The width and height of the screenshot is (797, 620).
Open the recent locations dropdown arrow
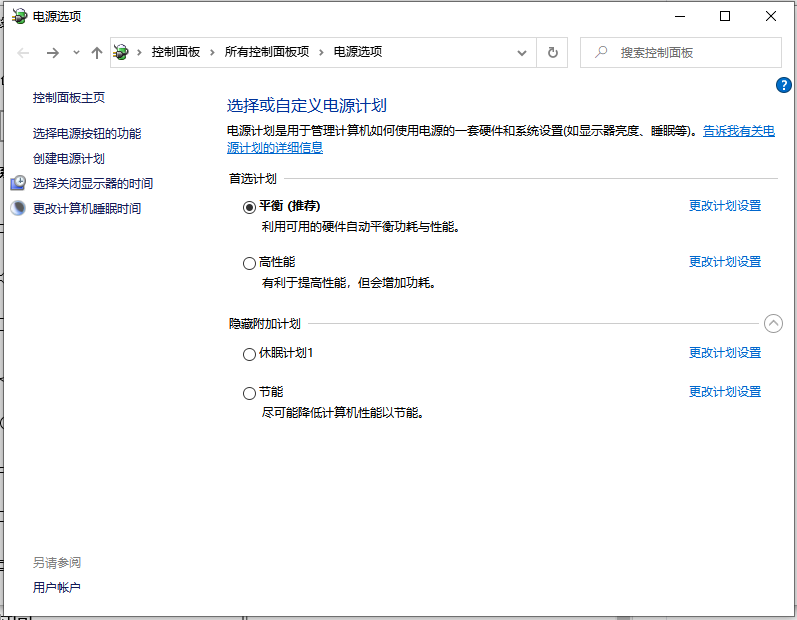click(76, 53)
